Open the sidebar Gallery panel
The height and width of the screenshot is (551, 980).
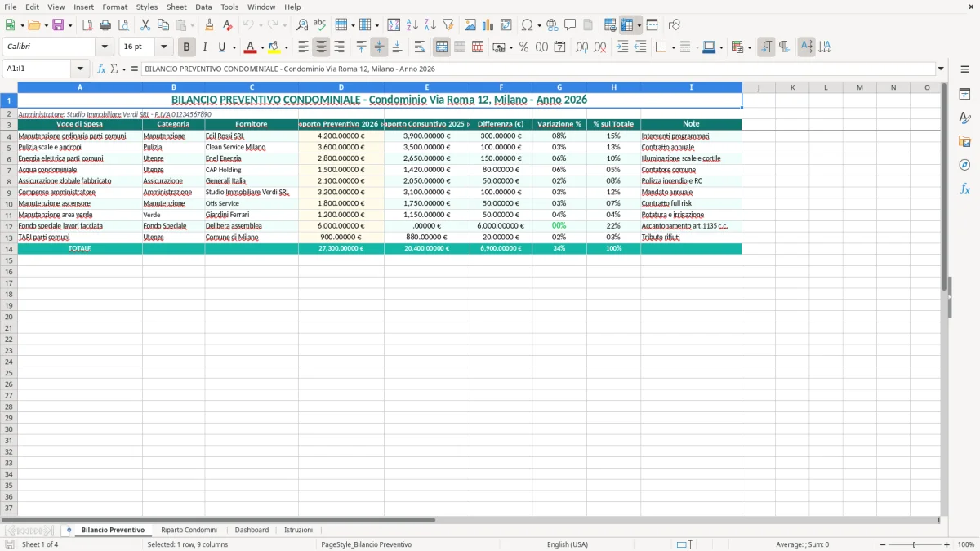pos(964,142)
